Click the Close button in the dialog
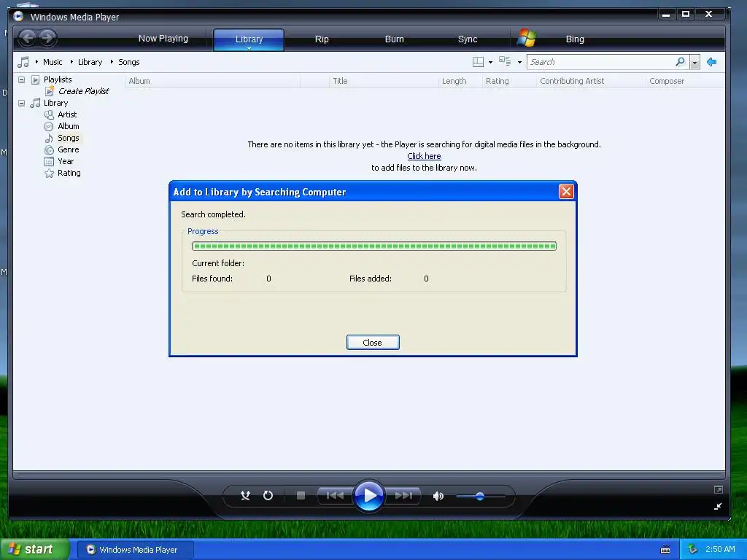This screenshot has height=560, width=747. point(373,343)
